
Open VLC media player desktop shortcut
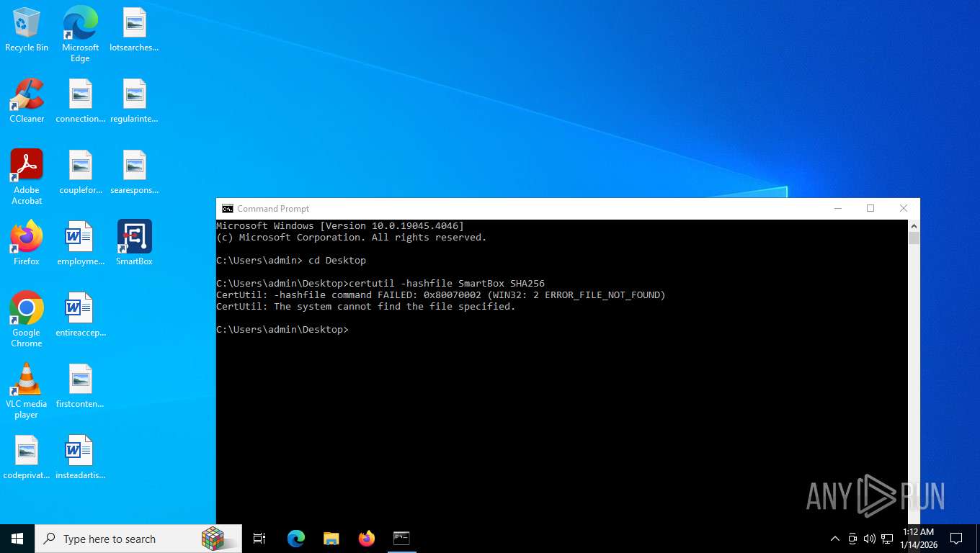tap(27, 391)
